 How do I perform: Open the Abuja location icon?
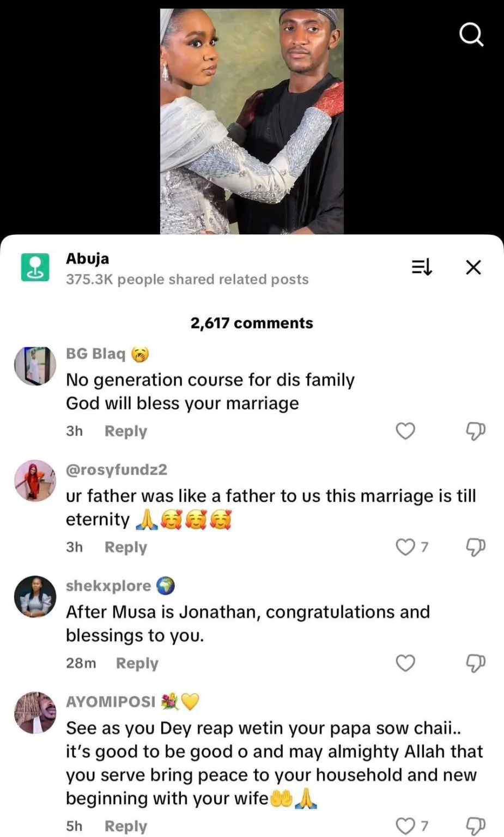(35, 267)
